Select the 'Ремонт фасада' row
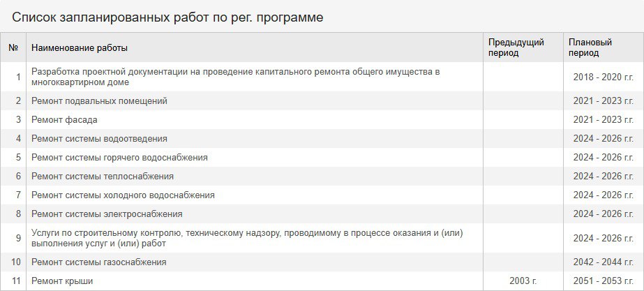 (x=322, y=120)
